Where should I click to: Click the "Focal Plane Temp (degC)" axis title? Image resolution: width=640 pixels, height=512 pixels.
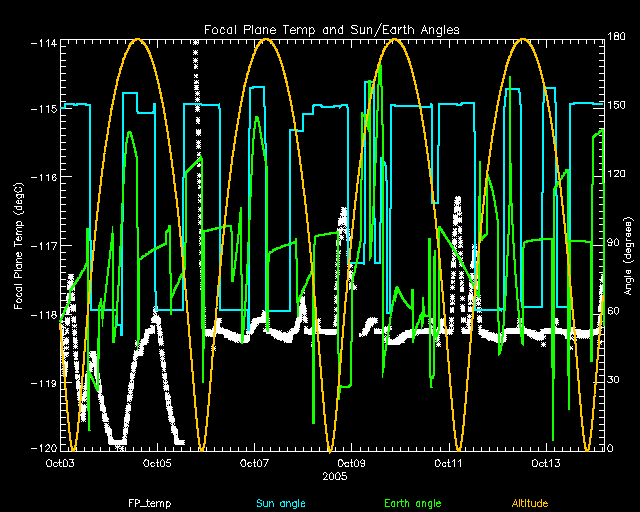pyautogui.click(x=19, y=245)
